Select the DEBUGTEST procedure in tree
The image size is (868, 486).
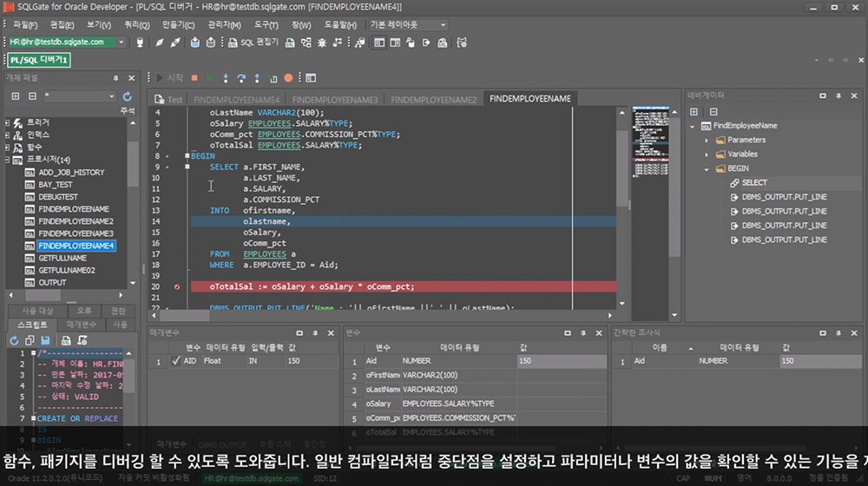click(x=57, y=196)
